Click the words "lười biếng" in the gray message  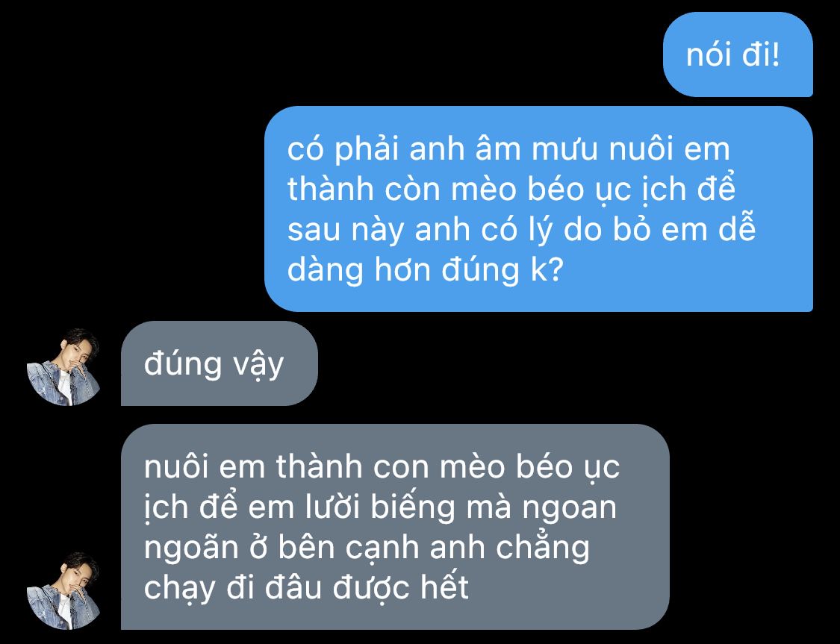[382, 508]
